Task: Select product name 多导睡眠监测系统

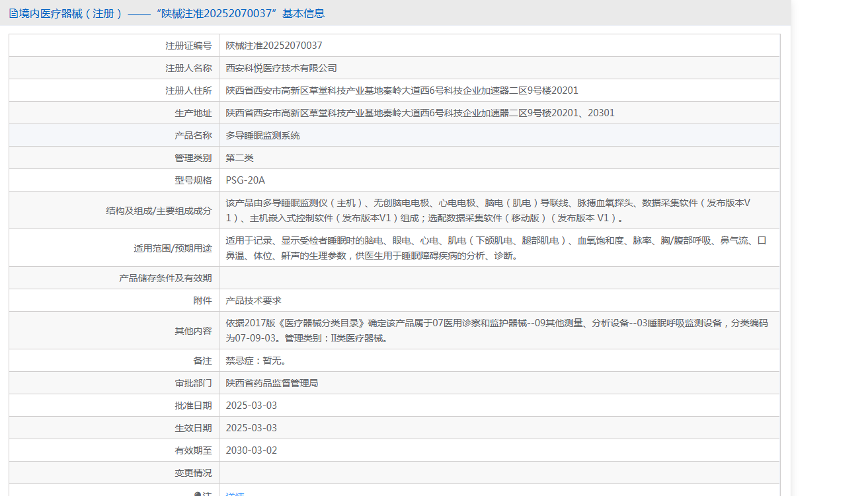Action: tap(263, 135)
